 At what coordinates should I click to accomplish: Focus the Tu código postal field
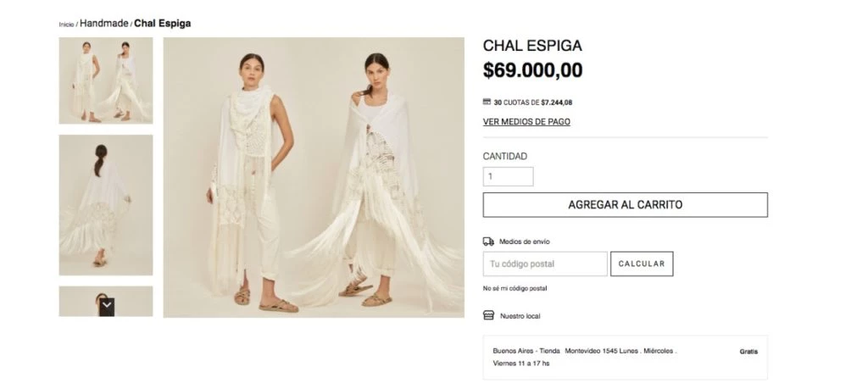point(545,264)
